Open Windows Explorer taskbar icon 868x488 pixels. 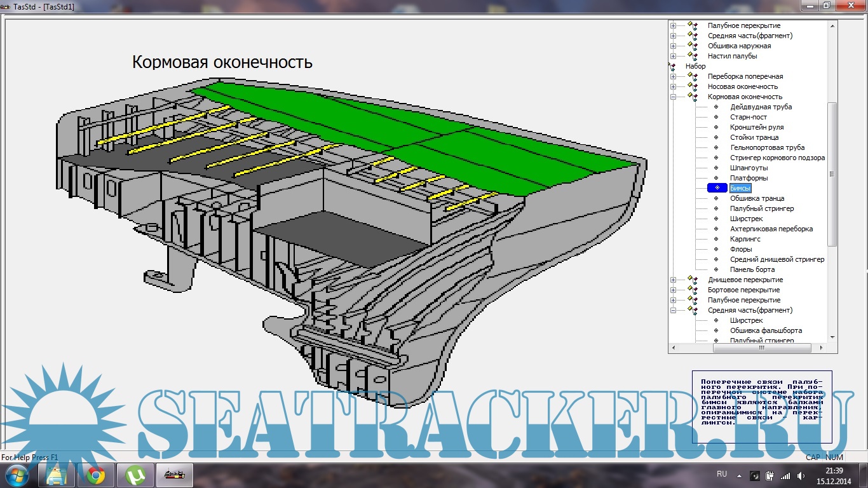(x=57, y=475)
